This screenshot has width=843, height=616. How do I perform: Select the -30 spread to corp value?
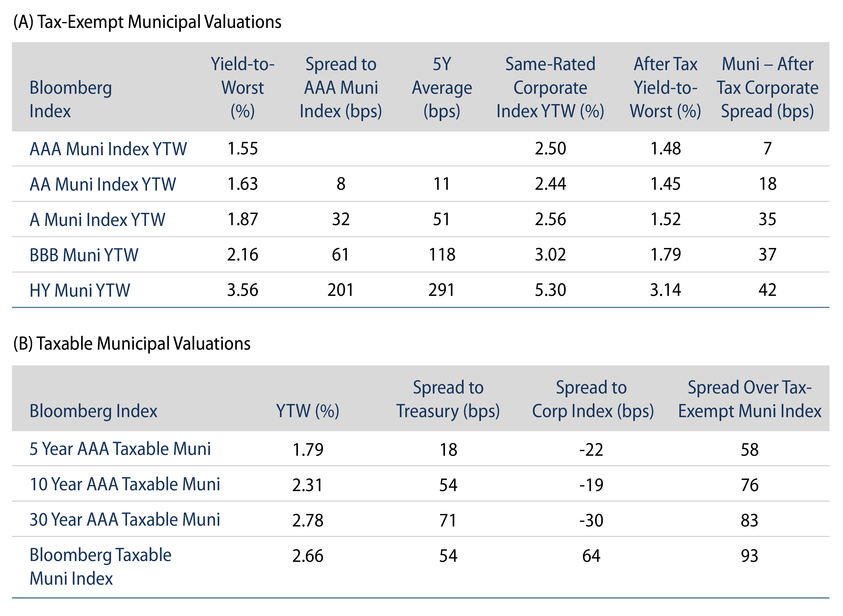[x=591, y=520]
